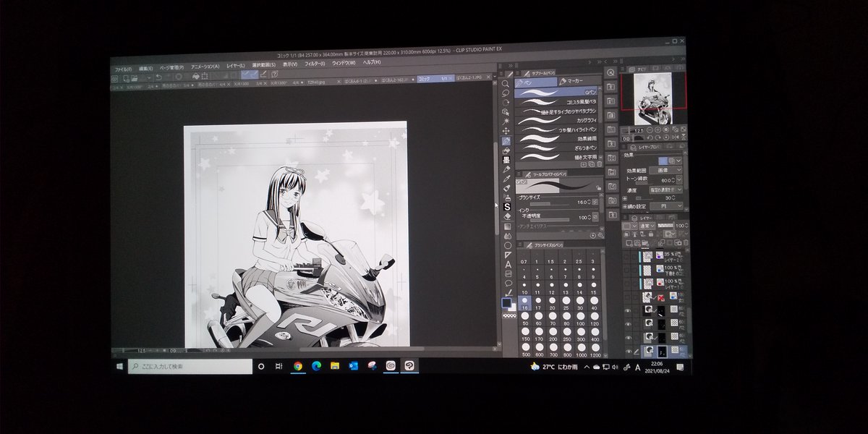Viewport: 868px width, 434px height.
Task: Open File Explorer from taskbar
Action: pyautogui.click(x=335, y=366)
